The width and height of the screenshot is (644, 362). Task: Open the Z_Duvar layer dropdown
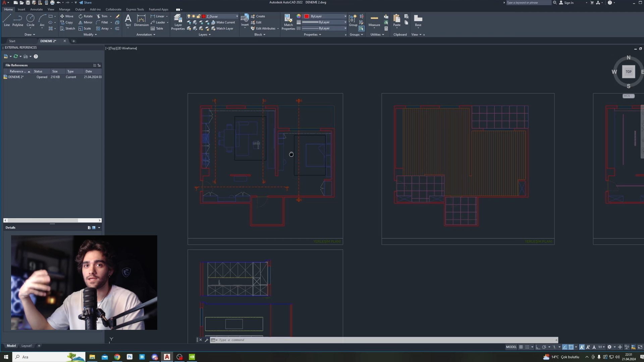pos(237,16)
